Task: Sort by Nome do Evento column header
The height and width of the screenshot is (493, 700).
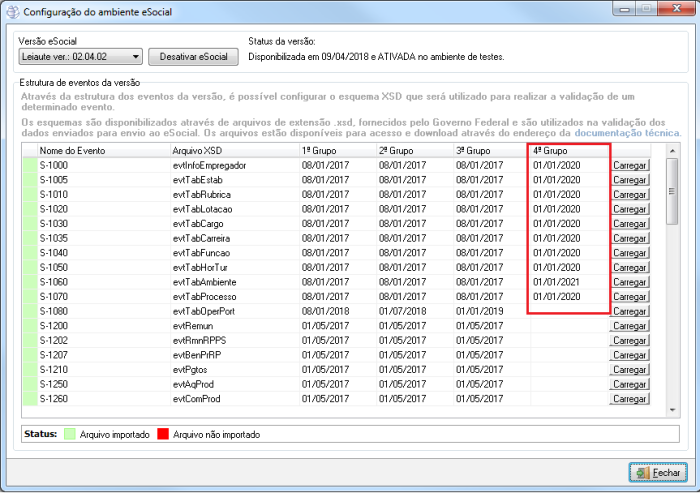Action: pos(100,150)
